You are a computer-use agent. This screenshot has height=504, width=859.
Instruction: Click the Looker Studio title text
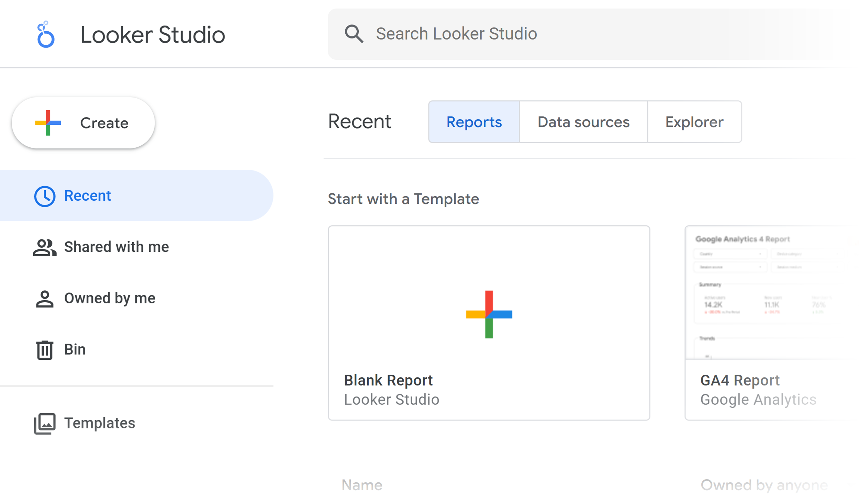[153, 35]
